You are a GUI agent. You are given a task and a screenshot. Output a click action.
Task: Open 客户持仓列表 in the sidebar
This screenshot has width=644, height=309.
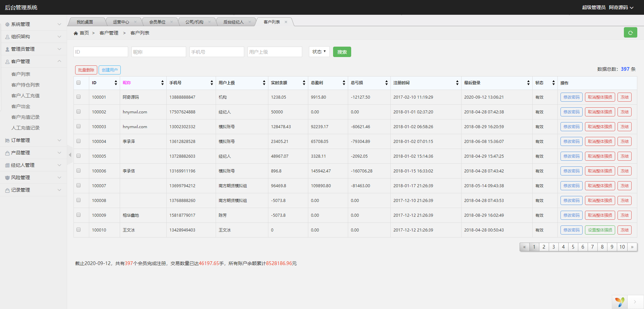coord(25,85)
